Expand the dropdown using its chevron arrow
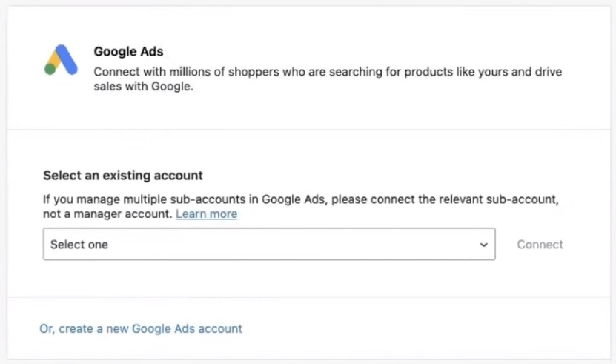616x364 pixels. pos(484,245)
